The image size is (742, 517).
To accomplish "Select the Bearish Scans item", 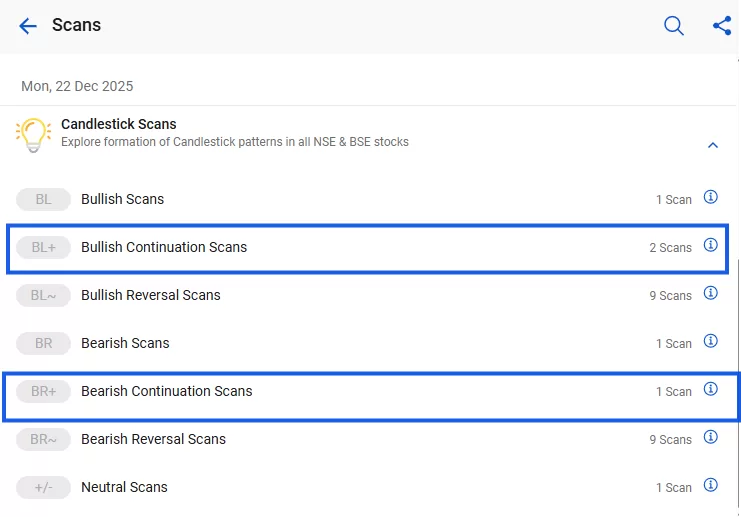I will (125, 343).
